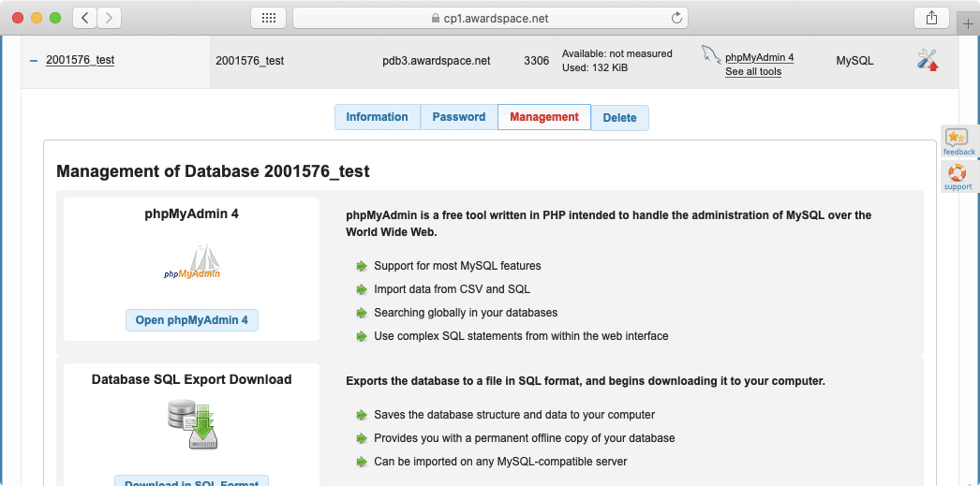Open the feedback side widget
This screenshot has height=486, width=980.
958,141
